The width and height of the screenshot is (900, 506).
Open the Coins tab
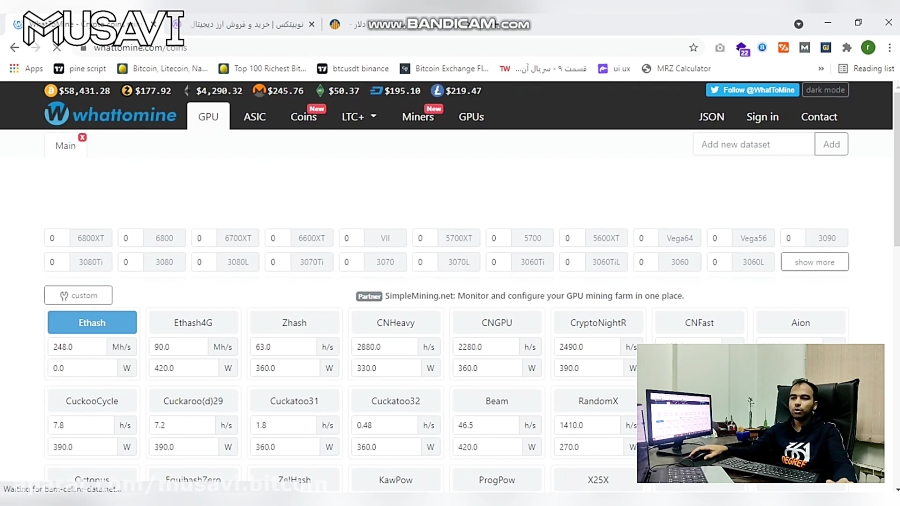[304, 116]
